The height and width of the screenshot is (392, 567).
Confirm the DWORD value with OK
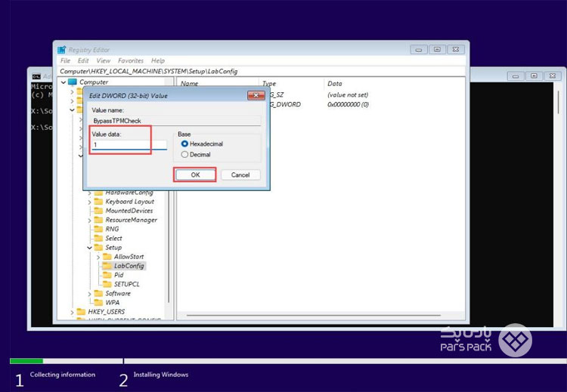coord(195,175)
